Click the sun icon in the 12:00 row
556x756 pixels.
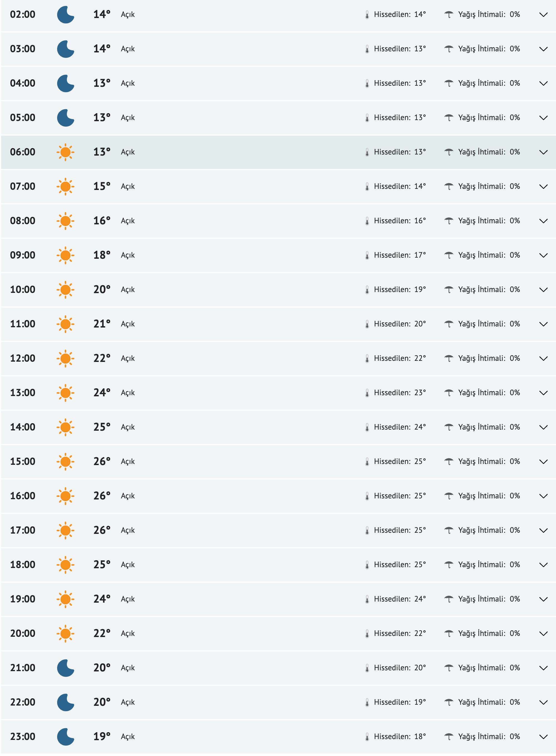65,359
